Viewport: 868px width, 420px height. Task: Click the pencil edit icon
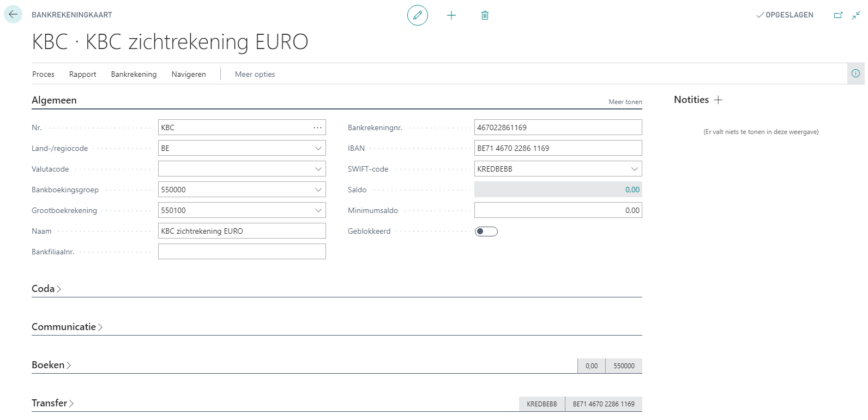(418, 15)
